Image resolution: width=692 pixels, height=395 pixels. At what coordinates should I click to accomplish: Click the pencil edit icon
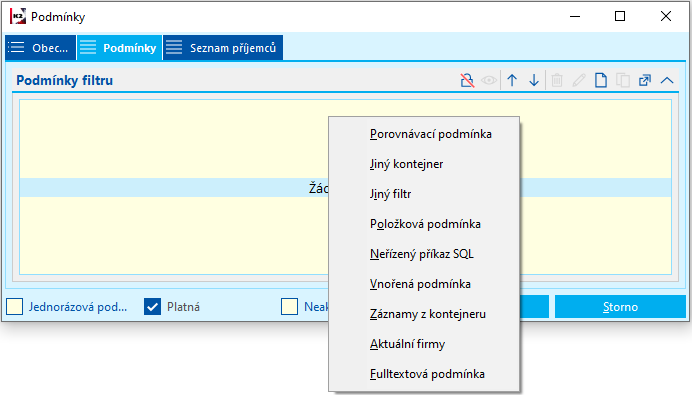click(x=579, y=80)
